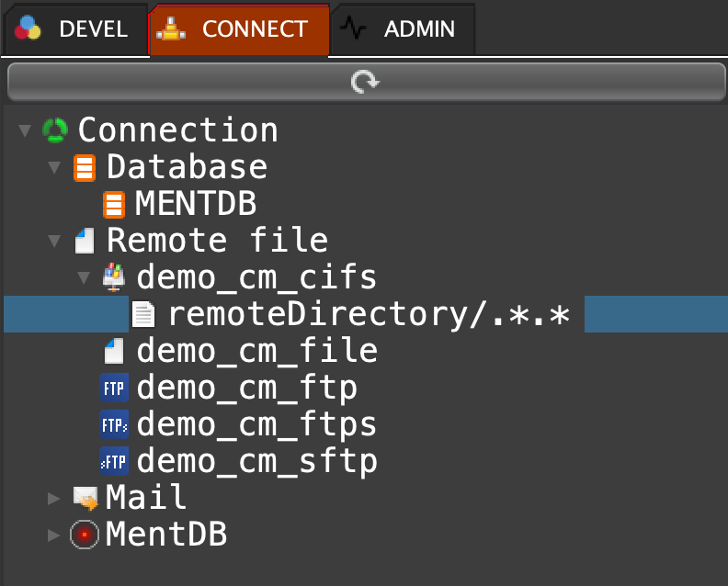Click the MENTDB database icon
Viewport: 728px width, 586px height.
(x=114, y=204)
